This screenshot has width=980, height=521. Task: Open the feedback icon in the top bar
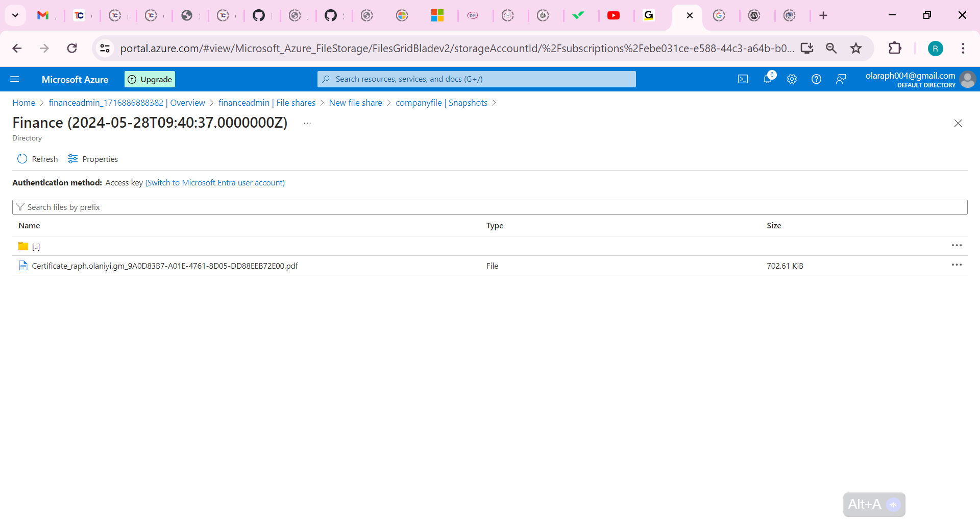coord(841,79)
